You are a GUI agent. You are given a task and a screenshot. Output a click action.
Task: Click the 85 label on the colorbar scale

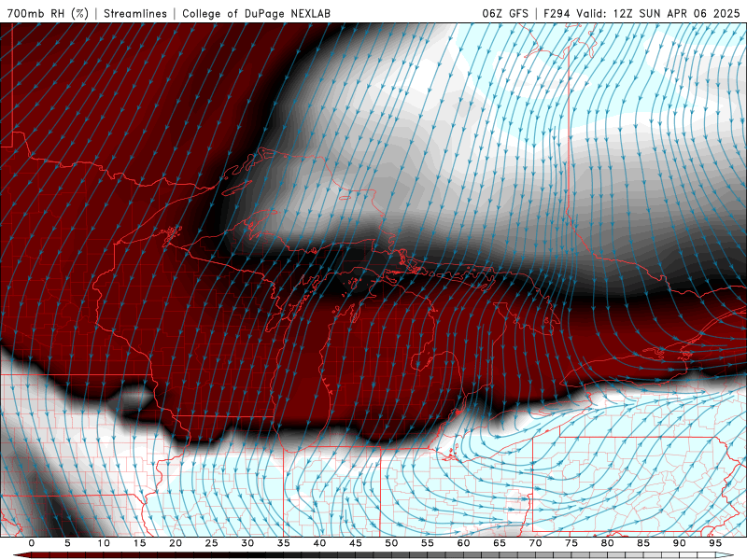click(x=643, y=543)
